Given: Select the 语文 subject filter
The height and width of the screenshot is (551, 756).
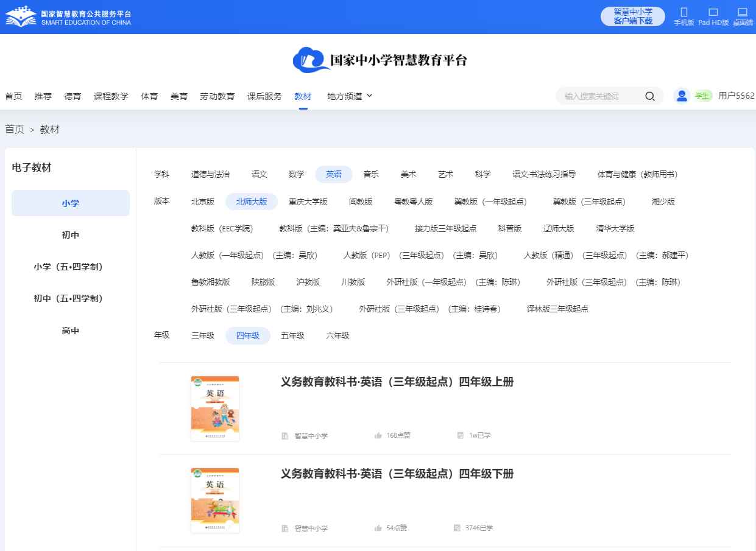Looking at the screenshot, I should click(260, 174).
